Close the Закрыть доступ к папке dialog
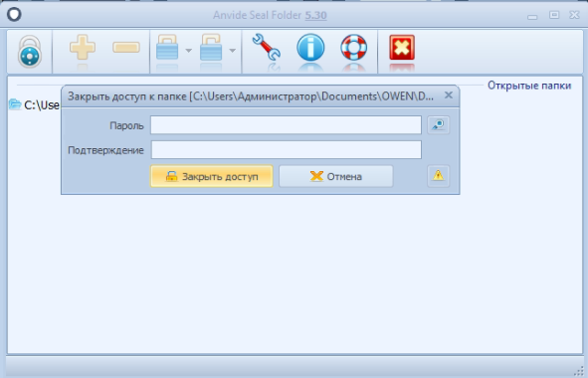The image size is (588, 378). [449, 95]
